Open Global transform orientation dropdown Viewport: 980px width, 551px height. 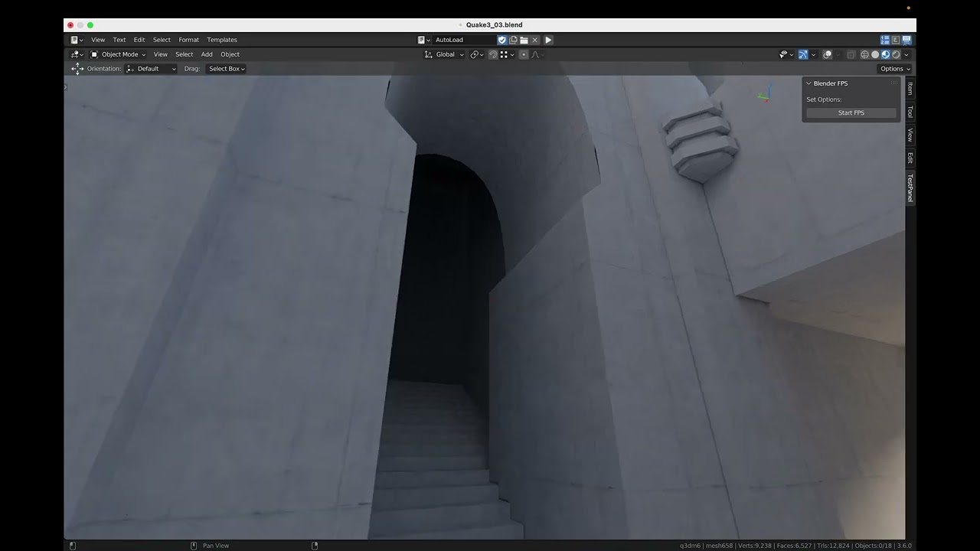pos(444,54)
